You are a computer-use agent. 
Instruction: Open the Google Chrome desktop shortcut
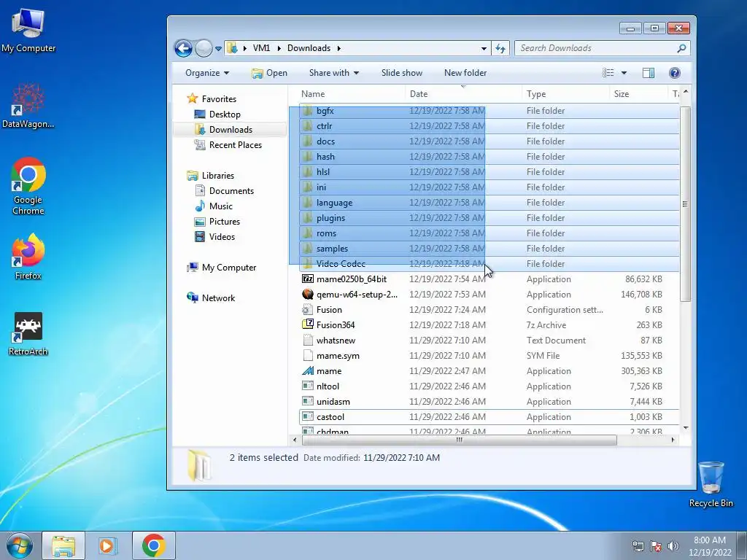[28, 187]
